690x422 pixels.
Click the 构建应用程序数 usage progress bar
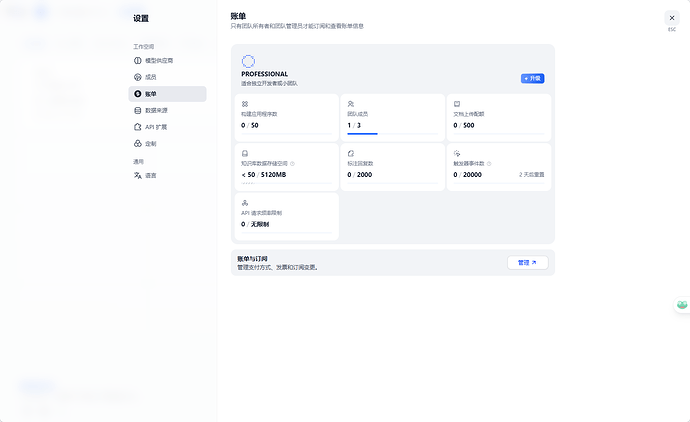286,133
